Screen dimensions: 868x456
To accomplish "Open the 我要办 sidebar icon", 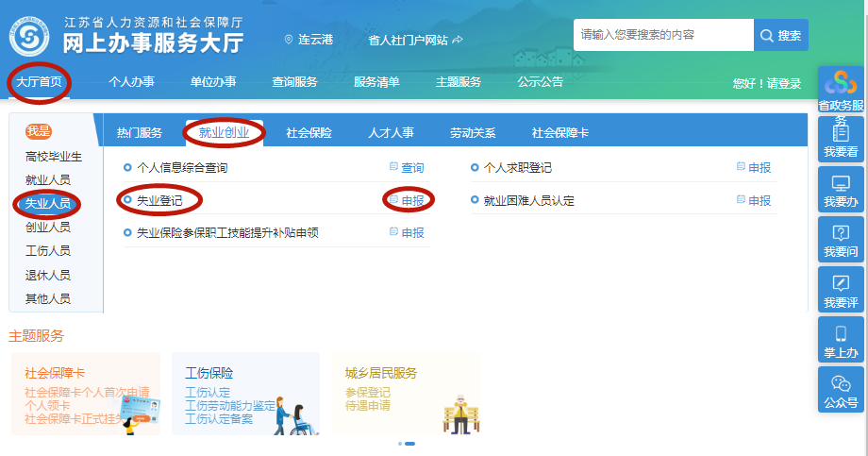I will [x=840, y=190].
